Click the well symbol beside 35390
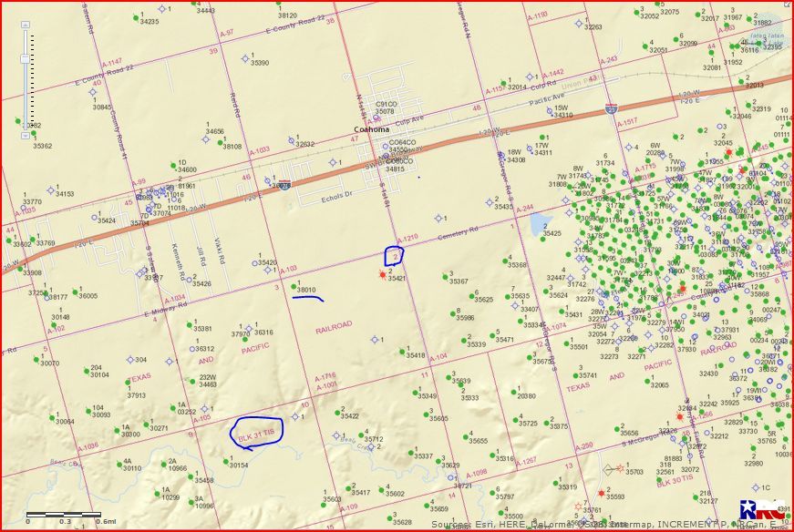 point(245,59)
